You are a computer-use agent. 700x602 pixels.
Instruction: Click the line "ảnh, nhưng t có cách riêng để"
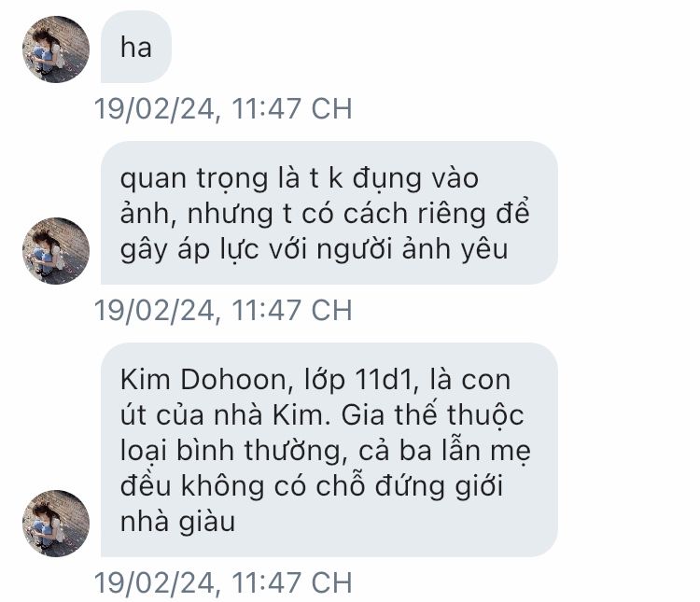point(325,214)
